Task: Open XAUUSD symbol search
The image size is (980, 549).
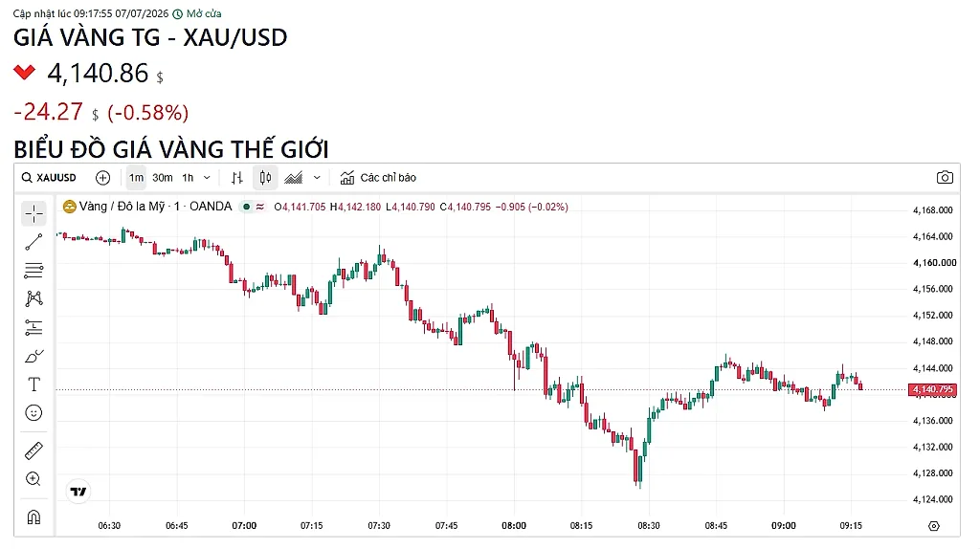Action: point(49,178)
